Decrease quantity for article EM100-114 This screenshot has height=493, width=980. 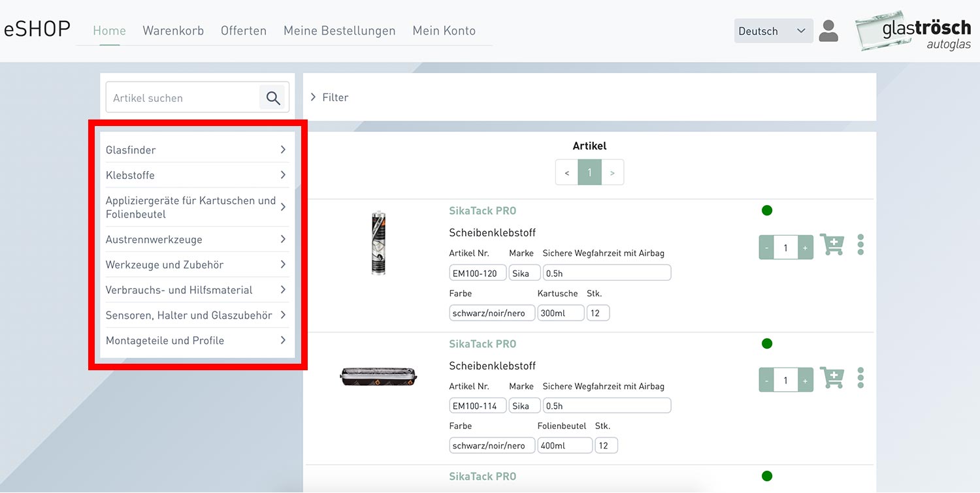coord(767,380)
